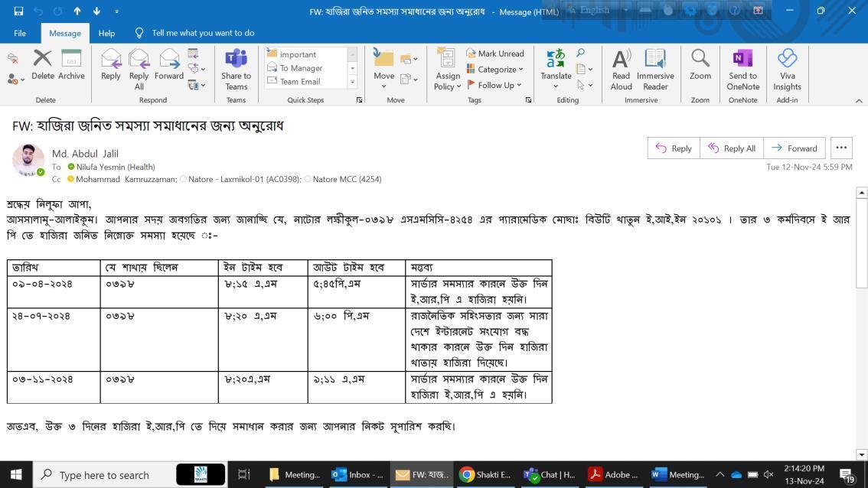Open the Junk dropdown in Delete group
The height and width of the screenshot is (488, 868).
pos(15,80)
